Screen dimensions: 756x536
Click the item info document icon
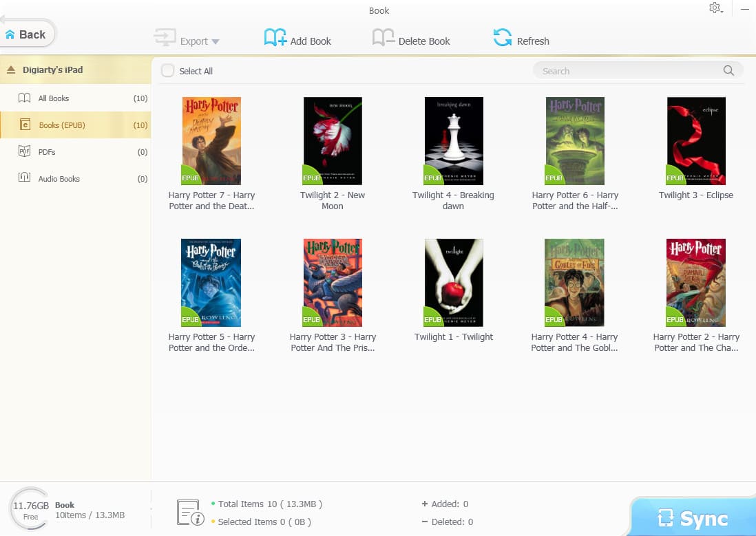tap(190, 513)
